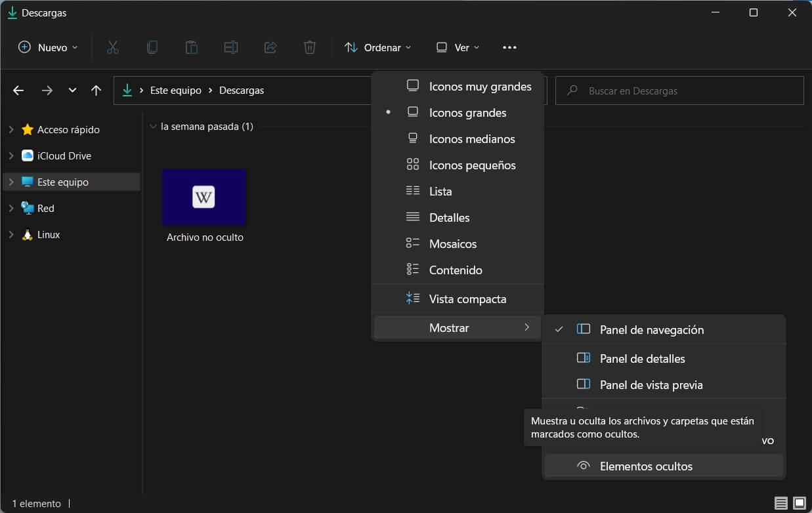The image size is (812, 513).
Task: Click the Copy icon in the toolbar
Action: click(152, 47)
